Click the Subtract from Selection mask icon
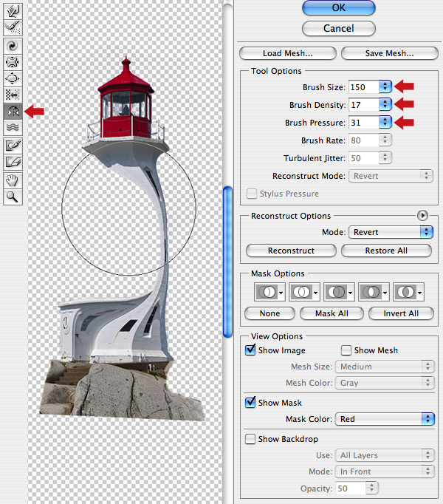 339,292
